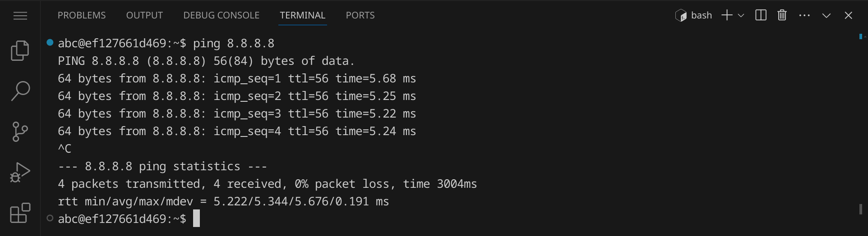
Task: Show the Source Control view
Action: (20, 132)
